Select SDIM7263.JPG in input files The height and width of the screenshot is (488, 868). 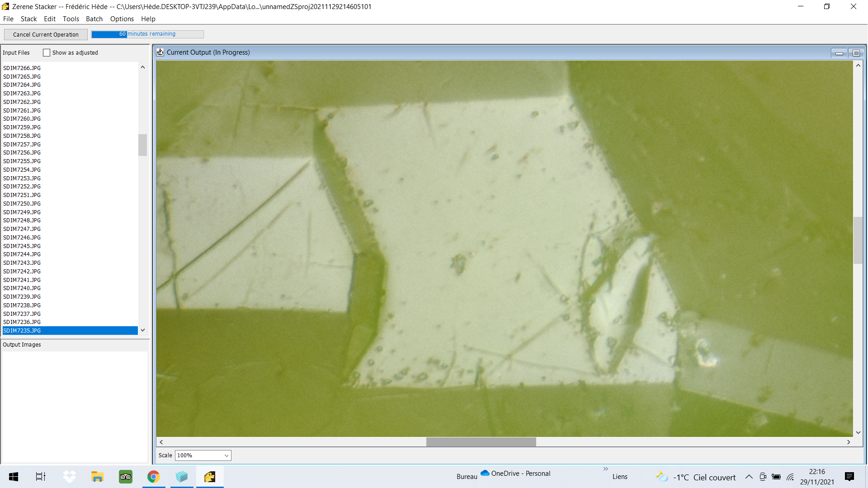point(70,94)
